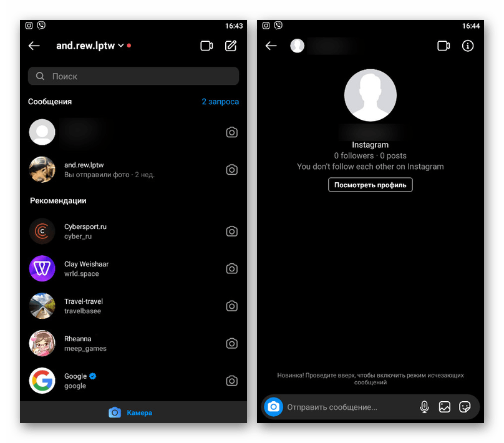Record a voice message with the microphone
This screenshot has width=504, height=443.
tap(424, 407)
